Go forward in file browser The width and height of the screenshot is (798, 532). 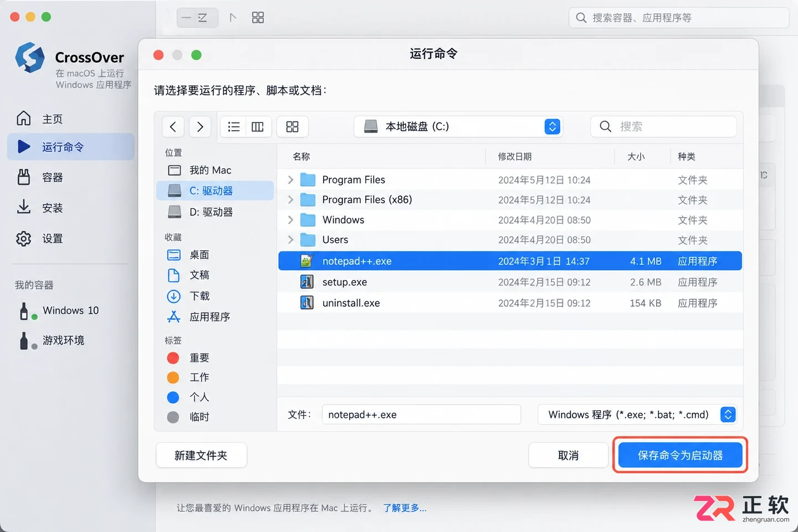click(x=200, y=127)
